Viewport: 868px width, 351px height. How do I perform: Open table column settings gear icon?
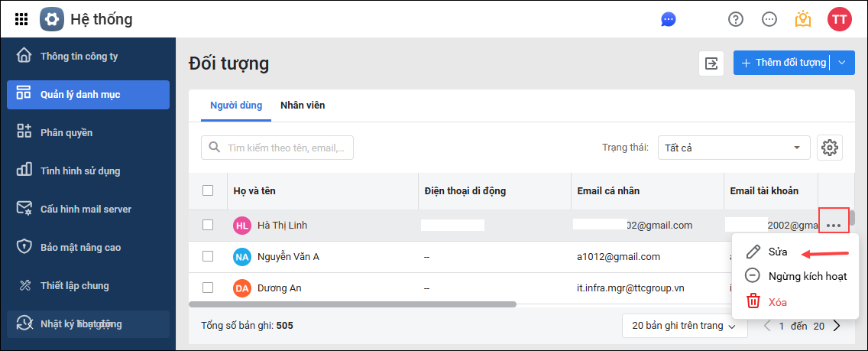(830, 148)
